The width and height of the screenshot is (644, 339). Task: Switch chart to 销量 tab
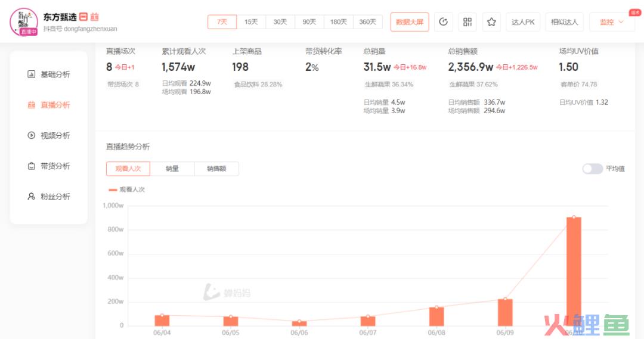[x=172, y=169]
